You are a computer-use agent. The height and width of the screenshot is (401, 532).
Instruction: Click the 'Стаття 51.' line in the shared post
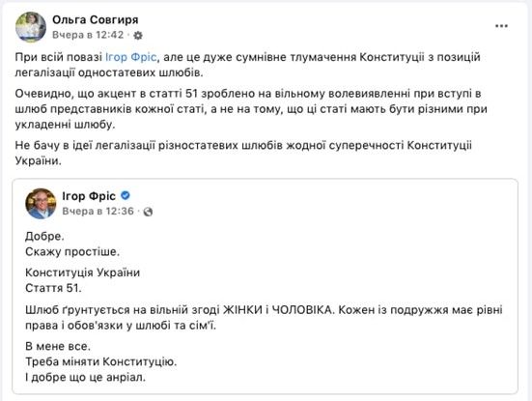coord(53,288)
